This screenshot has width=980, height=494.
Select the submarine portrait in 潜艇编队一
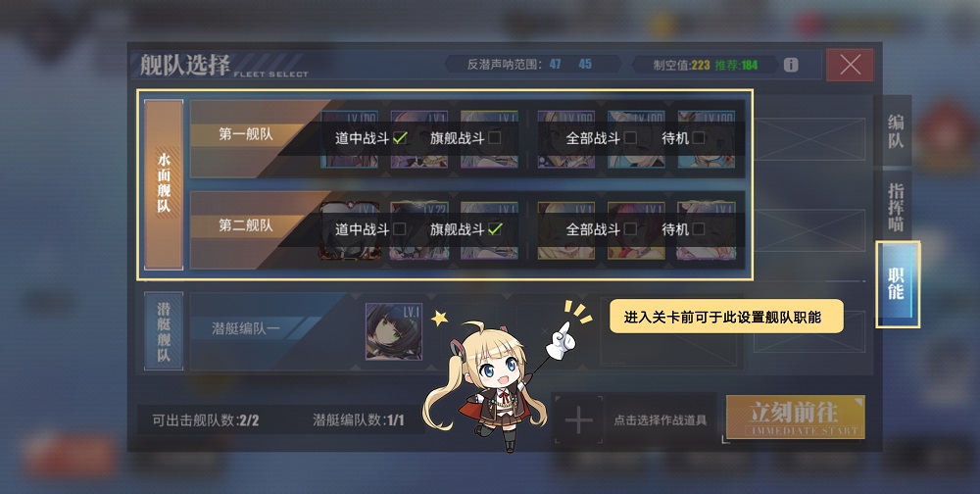pos(394,331)
